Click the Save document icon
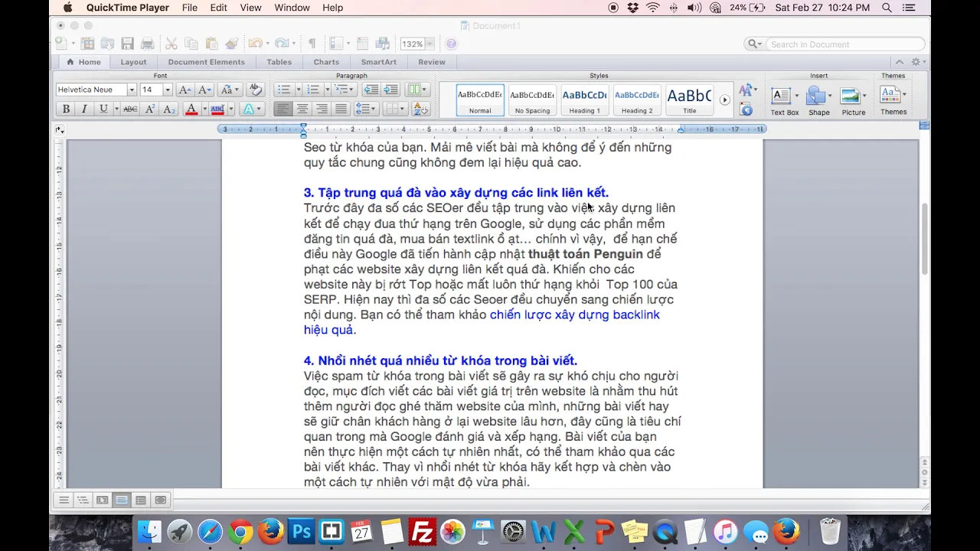980x551 pixels. (x=127, y=44)
